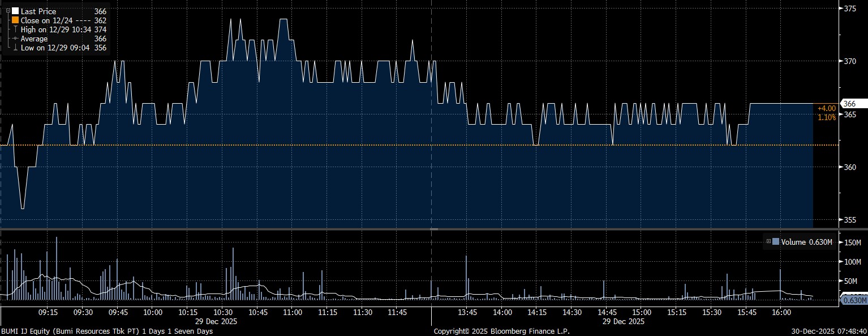Select the High on 12/29 marker icon
The width and height of the screenshot is (868, 336).
[15, 29]
